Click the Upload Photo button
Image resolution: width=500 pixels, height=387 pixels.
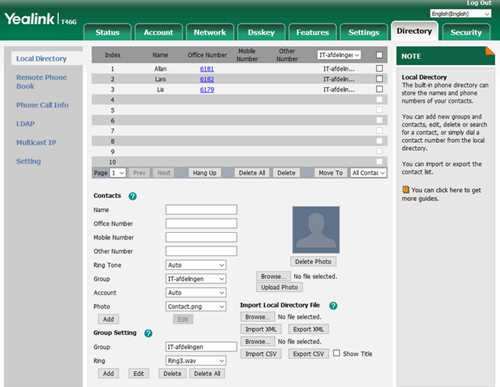pyautogui.click(x=279, y=287)
